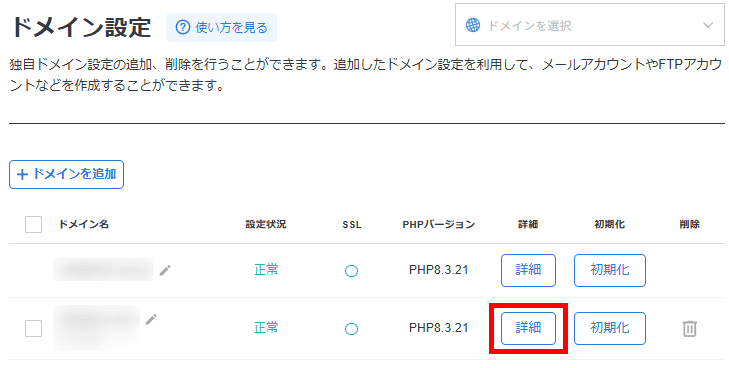Click the PHPバージョン column header

click(438, 224)
